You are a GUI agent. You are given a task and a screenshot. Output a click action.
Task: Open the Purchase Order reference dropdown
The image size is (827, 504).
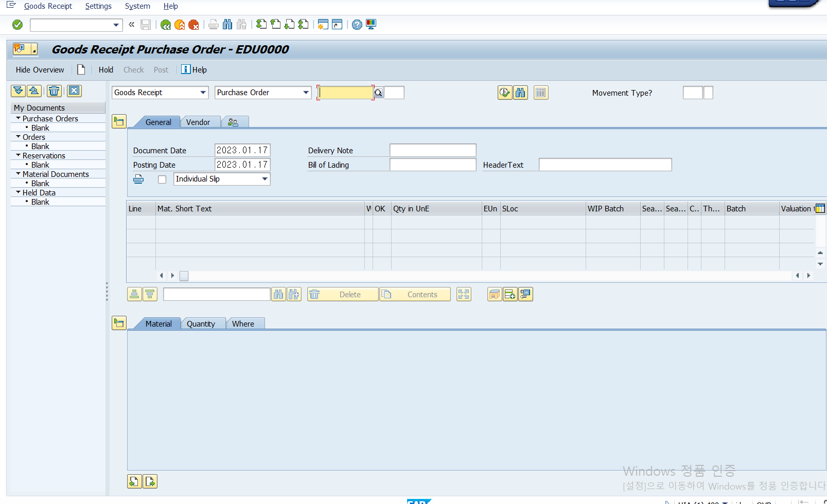[306, 93]
